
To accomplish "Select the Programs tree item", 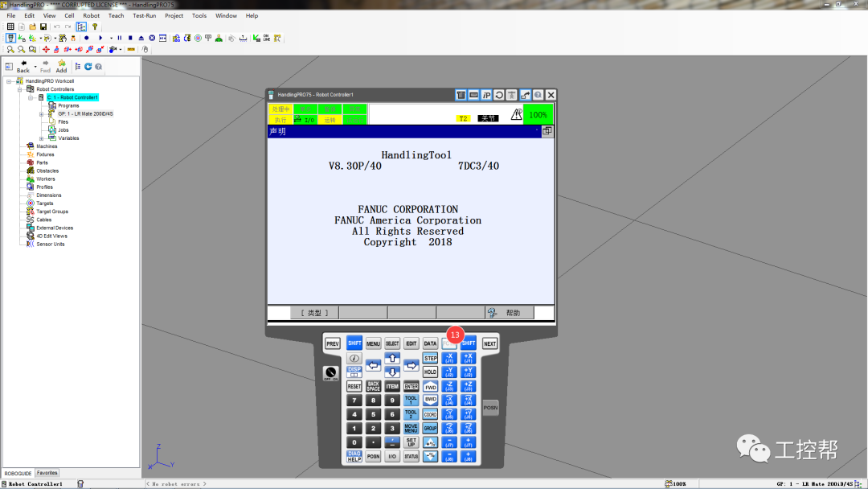I will [x=68, y=106].
